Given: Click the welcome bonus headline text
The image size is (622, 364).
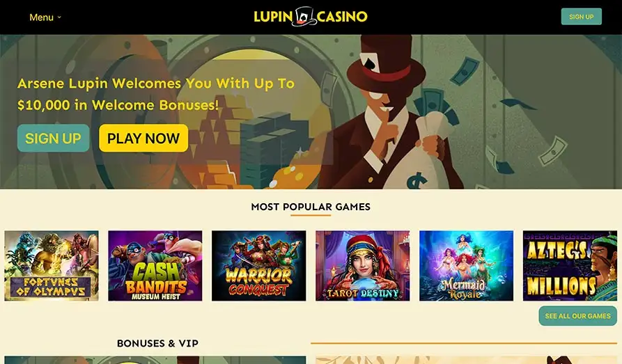Looking at the screenshot, I should pyautogui.click(x=156, y=94).
